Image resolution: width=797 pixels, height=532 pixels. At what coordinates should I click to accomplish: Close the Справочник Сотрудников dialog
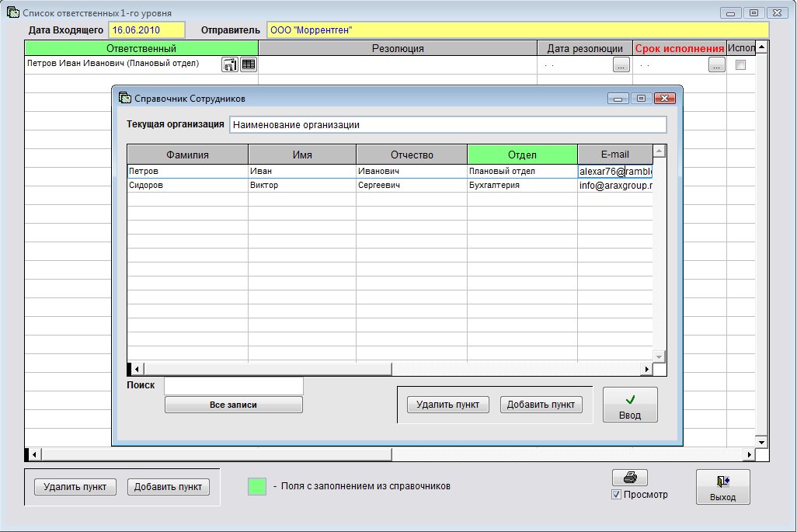click(x=664, y=99)
